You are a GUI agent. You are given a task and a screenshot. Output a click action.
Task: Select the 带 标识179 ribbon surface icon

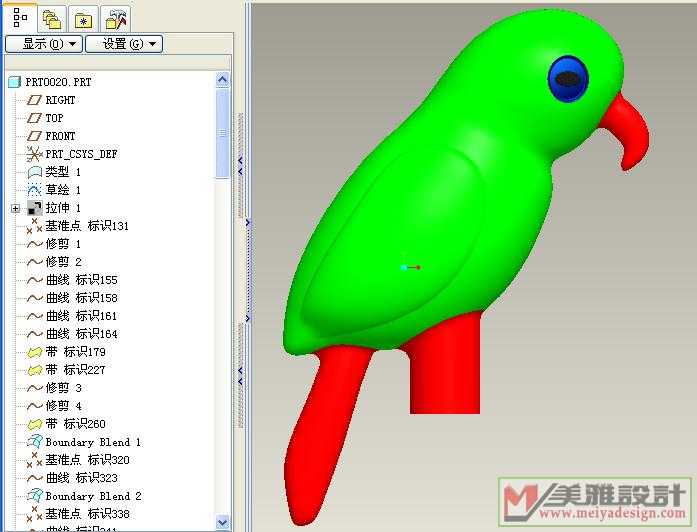(34, 352)
